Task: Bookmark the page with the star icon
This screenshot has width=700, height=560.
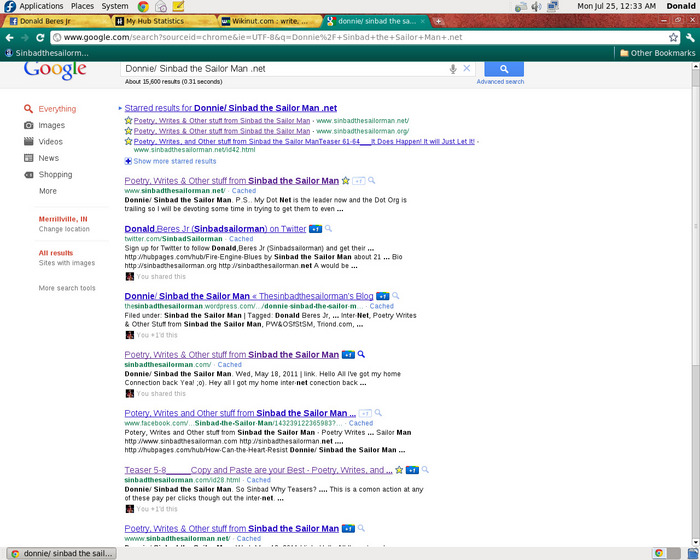Action: coord(673,38)
